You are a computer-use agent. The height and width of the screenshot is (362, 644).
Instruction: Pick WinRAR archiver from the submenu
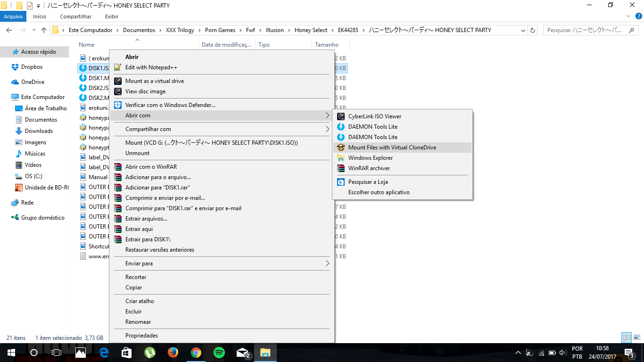369,168
